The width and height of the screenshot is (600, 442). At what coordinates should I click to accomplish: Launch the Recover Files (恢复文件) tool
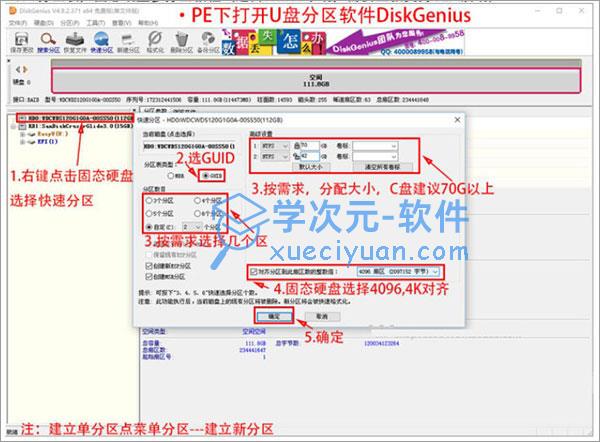[x=75, y=42]
